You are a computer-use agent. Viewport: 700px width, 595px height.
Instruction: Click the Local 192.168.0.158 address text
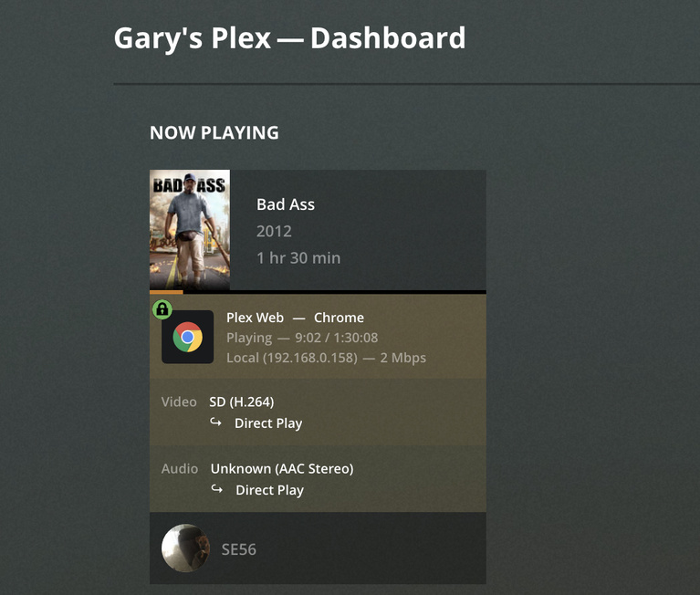pos(292,358)
